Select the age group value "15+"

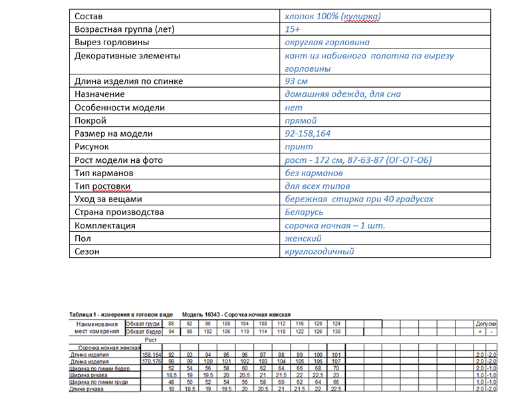coord(292,29)
